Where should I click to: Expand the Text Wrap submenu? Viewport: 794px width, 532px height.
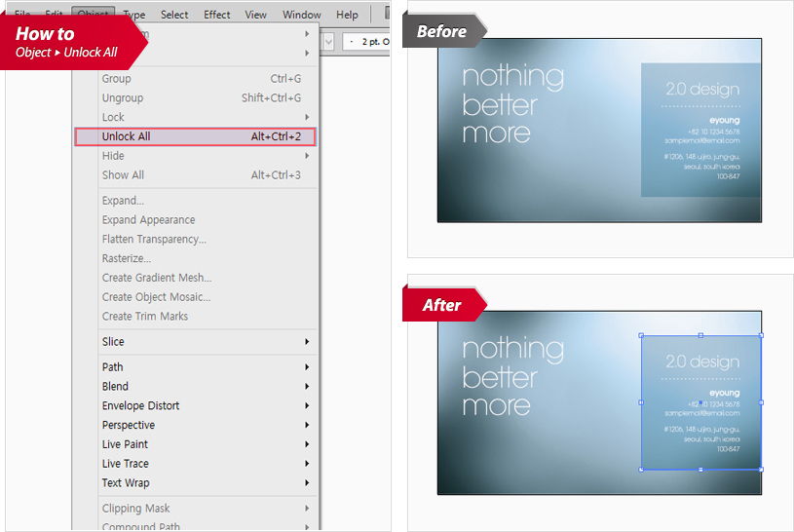[x=195, y=483]
